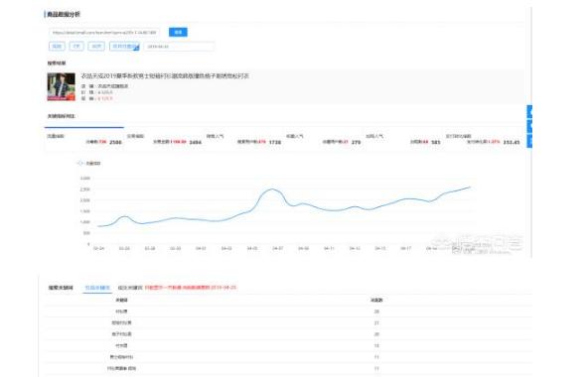Switch to the blue underlined keyword tab
The height and width of the screenshot is (377, 588).
(x=97, y=288)
